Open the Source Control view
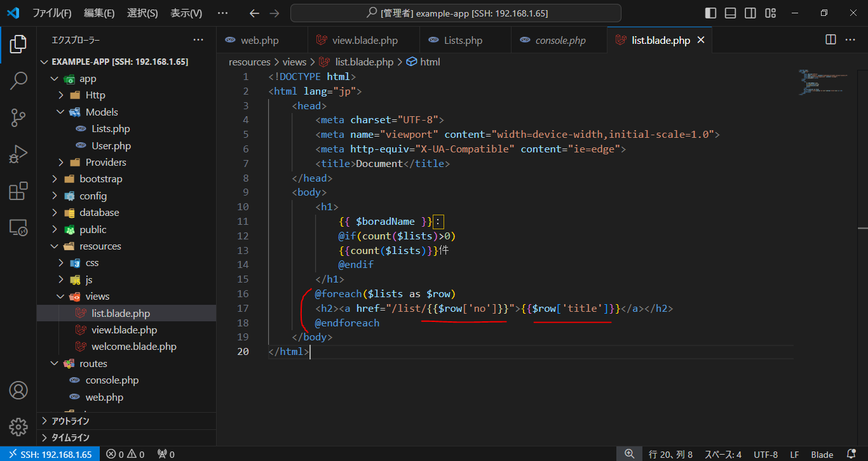868x461 pixels. coord(18,117)
